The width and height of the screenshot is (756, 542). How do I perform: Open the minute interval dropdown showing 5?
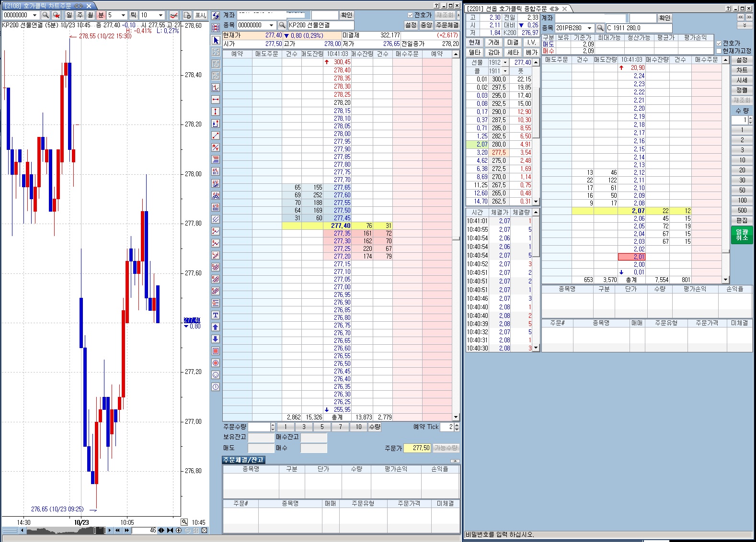[123, 15]
